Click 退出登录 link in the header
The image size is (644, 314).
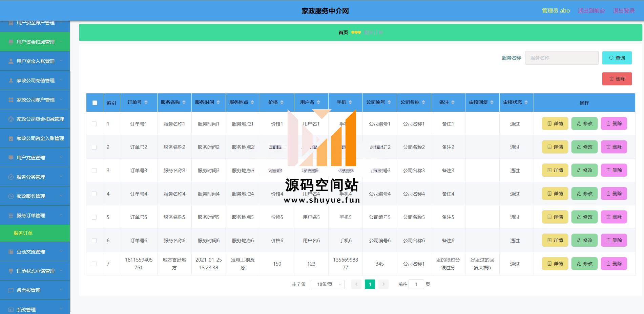624,11
